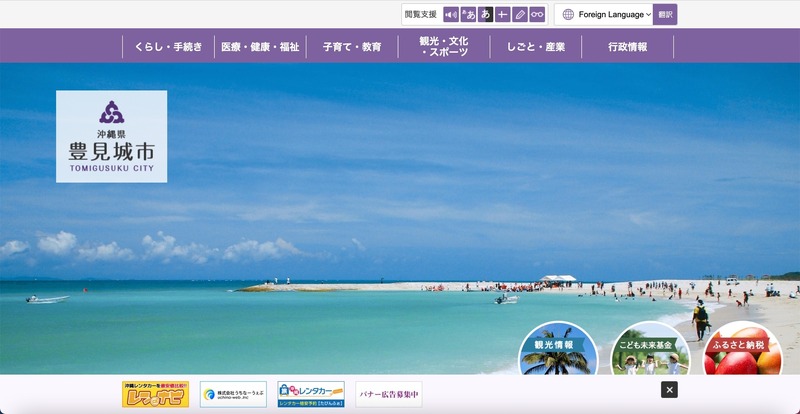
Task: Click the text-to-speech speaker icon
Action: (451, 14)
